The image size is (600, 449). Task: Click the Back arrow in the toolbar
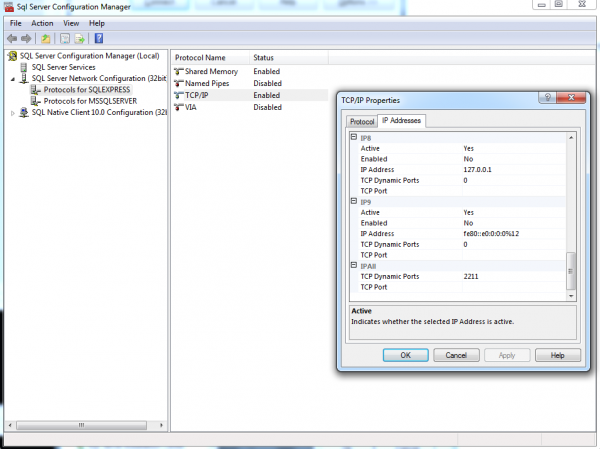click(x=12, y=38)
